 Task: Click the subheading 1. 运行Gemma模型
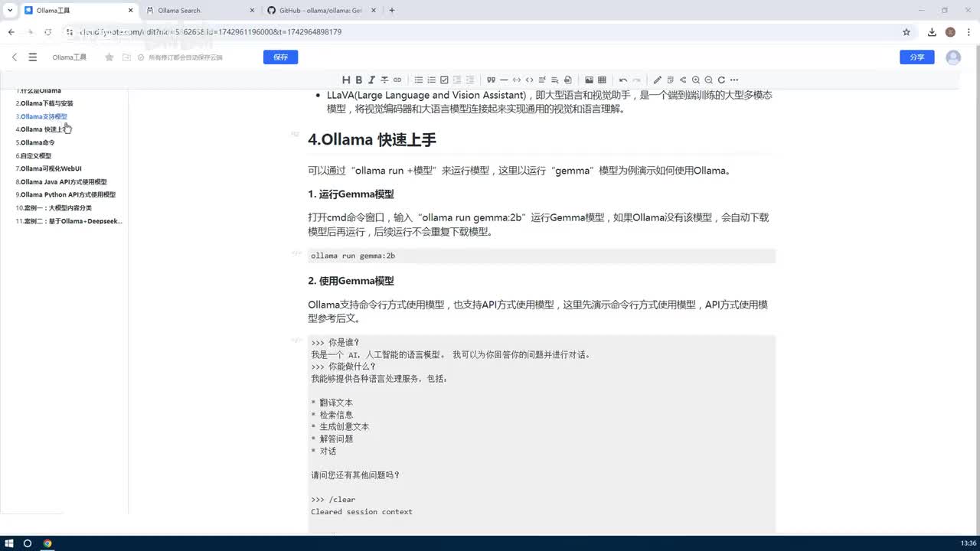(351, 194)
